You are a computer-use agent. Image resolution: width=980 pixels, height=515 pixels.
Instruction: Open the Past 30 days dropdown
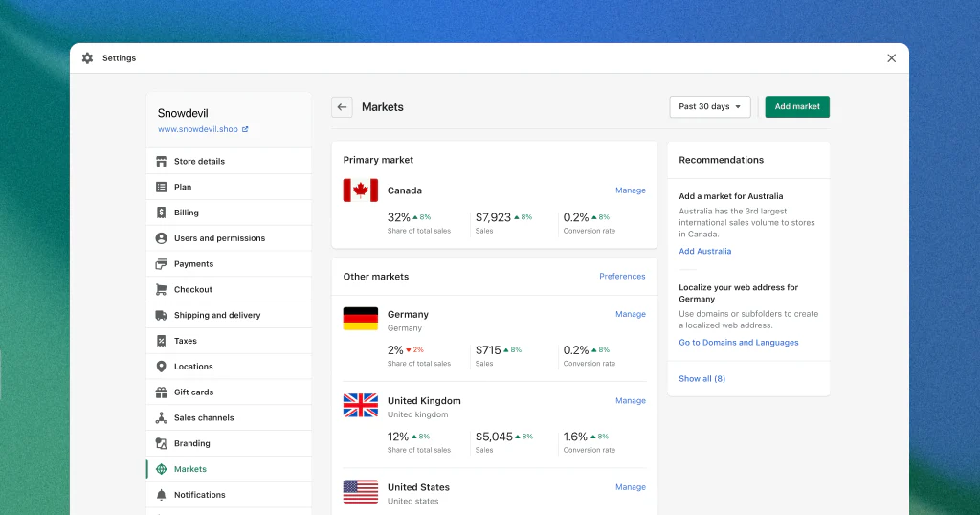pyautogui.click(x=709, y=107)
